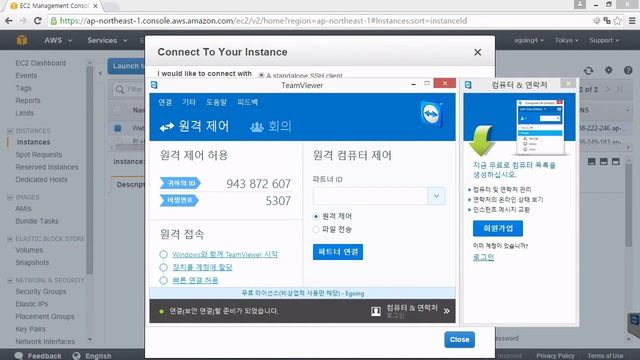Click the partner ID input field
This screenshot has width=640, height=360.
pyautogui.click(x=370, y=196)
